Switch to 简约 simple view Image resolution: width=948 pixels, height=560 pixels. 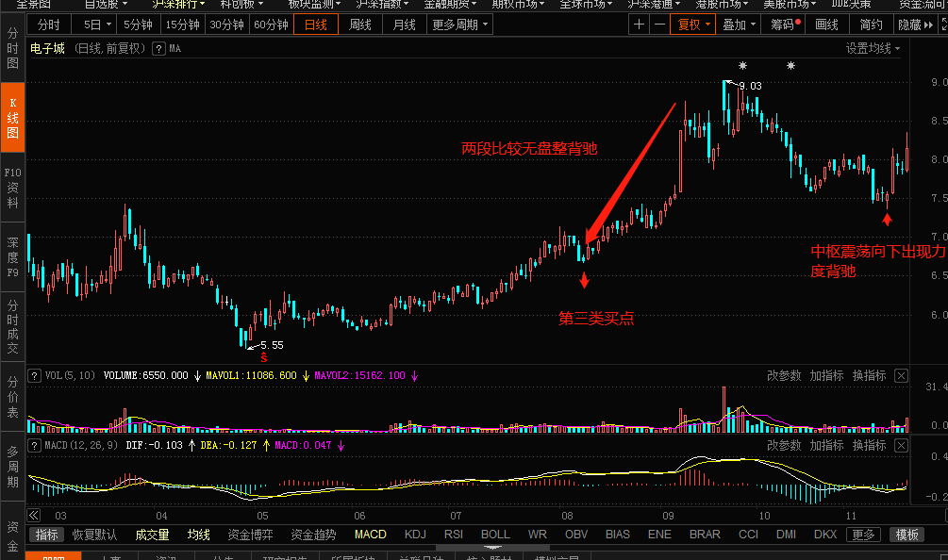click(871, 25)
